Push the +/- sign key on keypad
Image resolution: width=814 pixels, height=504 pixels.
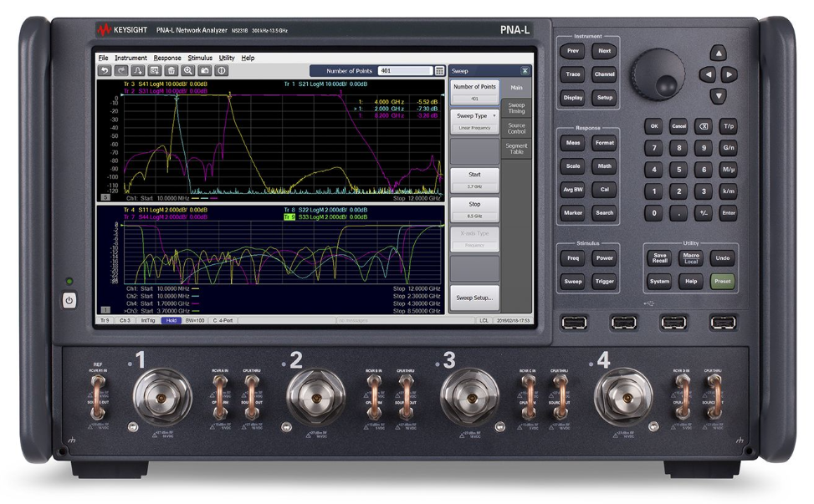704,212
